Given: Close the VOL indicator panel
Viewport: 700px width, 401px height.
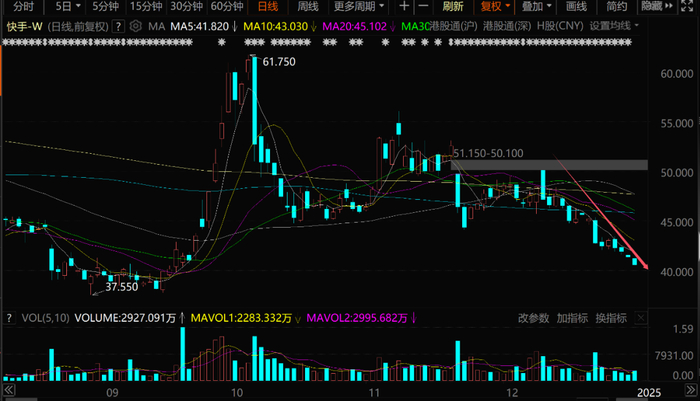Looking at the screenshot, I should click(641, 318).
